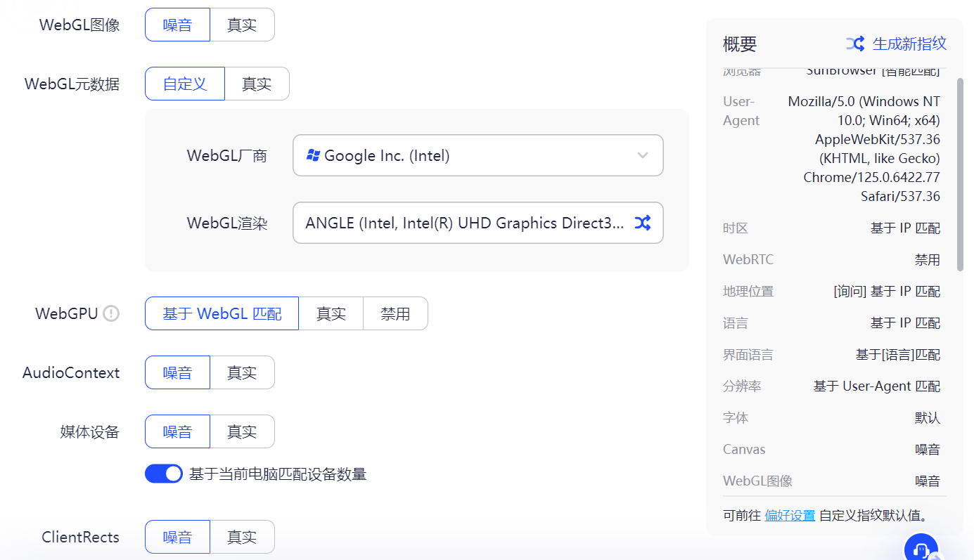
Task: Click the WebGPU setting label
Action: click(67, 313)
